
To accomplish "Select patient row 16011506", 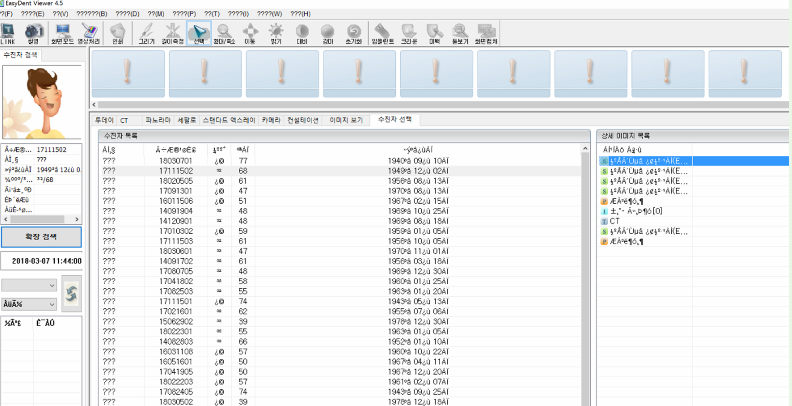I will point(340,201).
